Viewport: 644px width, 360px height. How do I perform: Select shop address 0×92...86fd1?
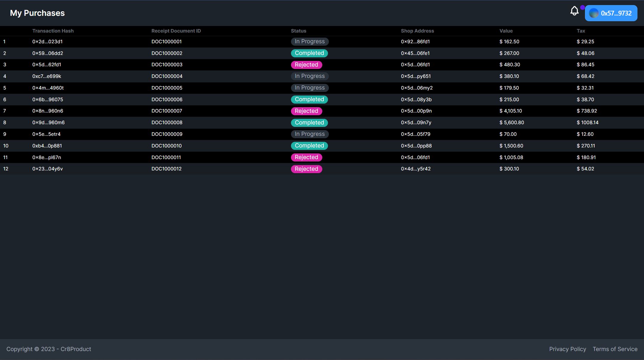[415, 41]
